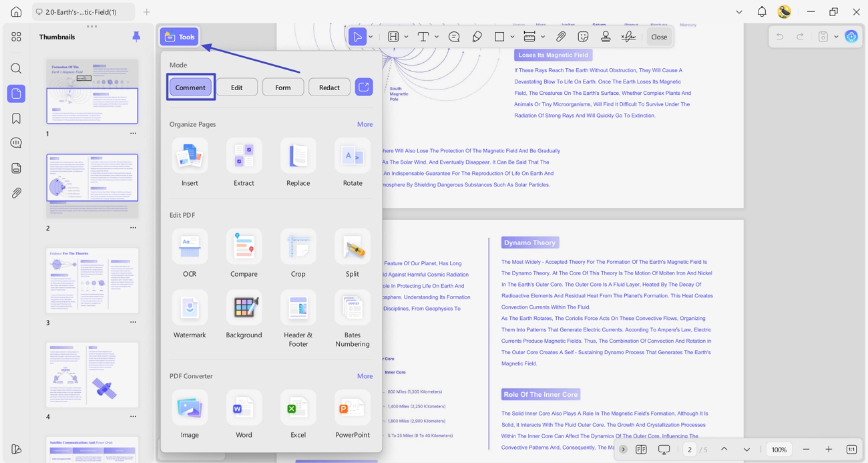Click the undo arrow
This screenshot has height=463, width=868.
(x=780, y=37)
